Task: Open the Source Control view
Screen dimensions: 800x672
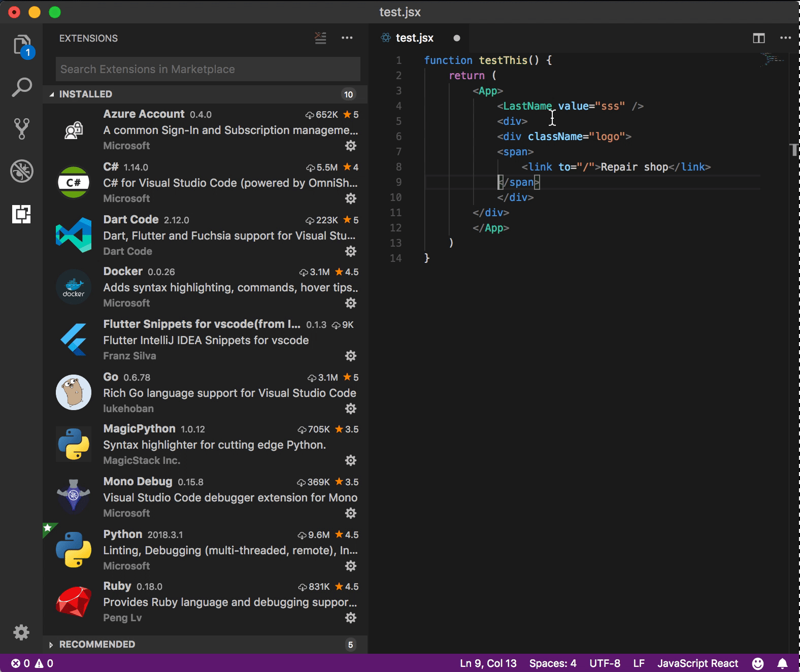Action: click(22, 129)
